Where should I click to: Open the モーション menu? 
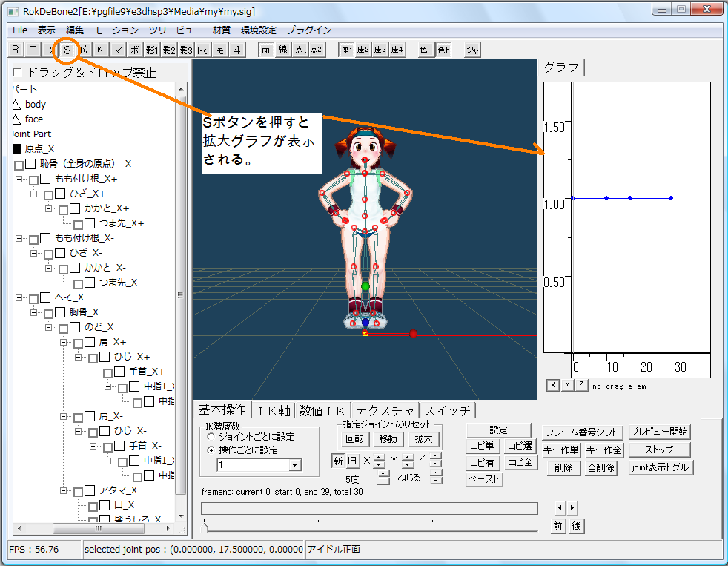[116, 30]
